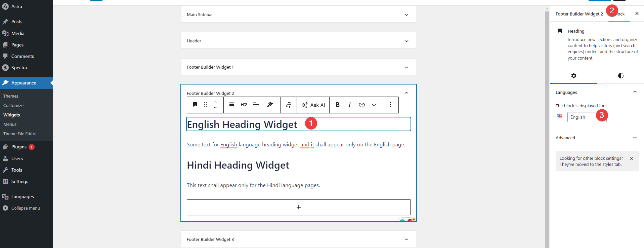Move block down with the down arrow
The height and width of the screenshot is (248, 644).
(215, 108)
